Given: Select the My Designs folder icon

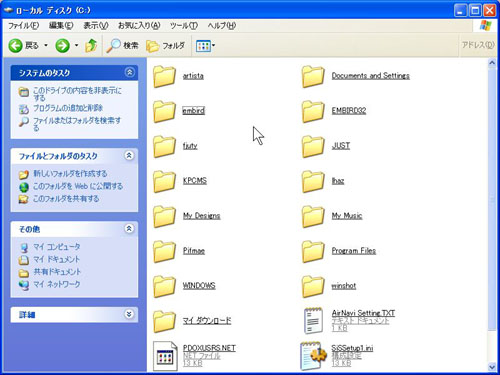Looking at the screenshot, I should [164, 216].
